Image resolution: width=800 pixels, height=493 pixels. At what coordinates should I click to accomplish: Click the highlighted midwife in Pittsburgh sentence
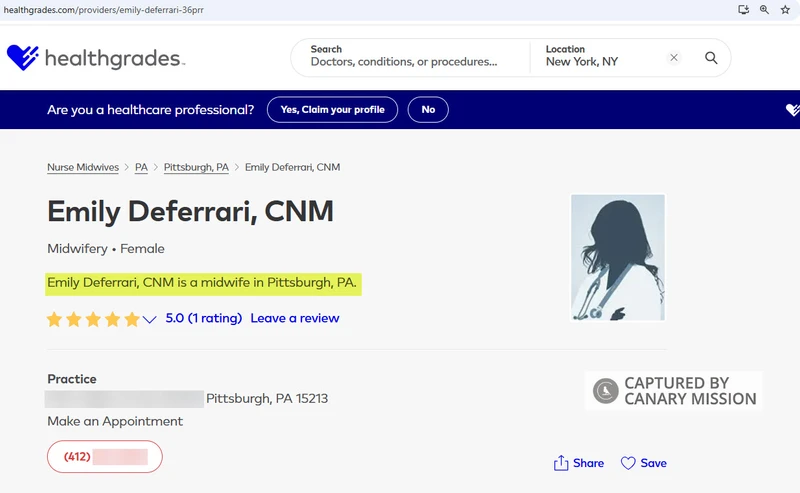coord(203,283)
